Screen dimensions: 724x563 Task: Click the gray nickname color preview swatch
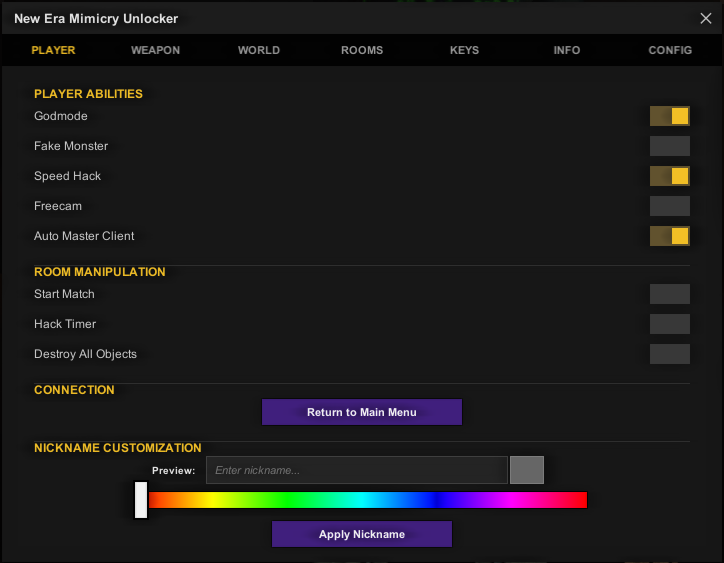point(527,470)
